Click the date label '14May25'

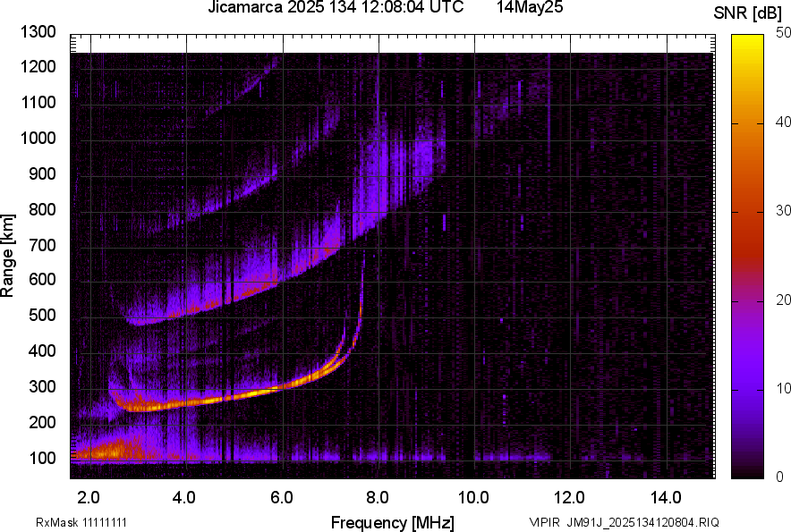530,7
